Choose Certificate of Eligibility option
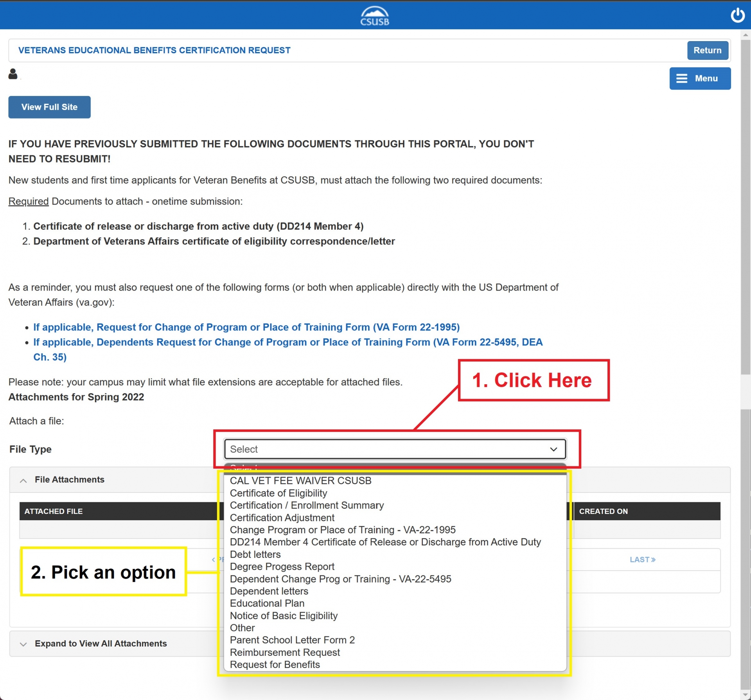The height and width of the screenshot is (700, 751). [x=278, y=493]
